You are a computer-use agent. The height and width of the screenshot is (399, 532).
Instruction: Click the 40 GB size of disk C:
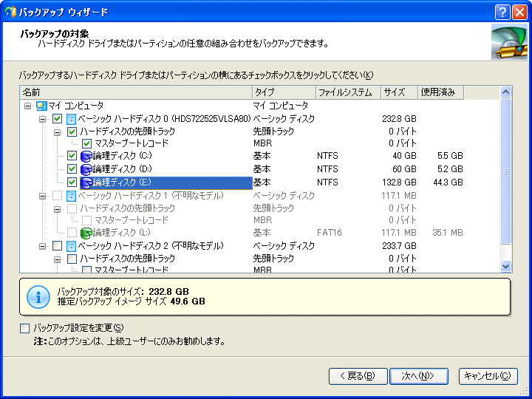[404, 156]
